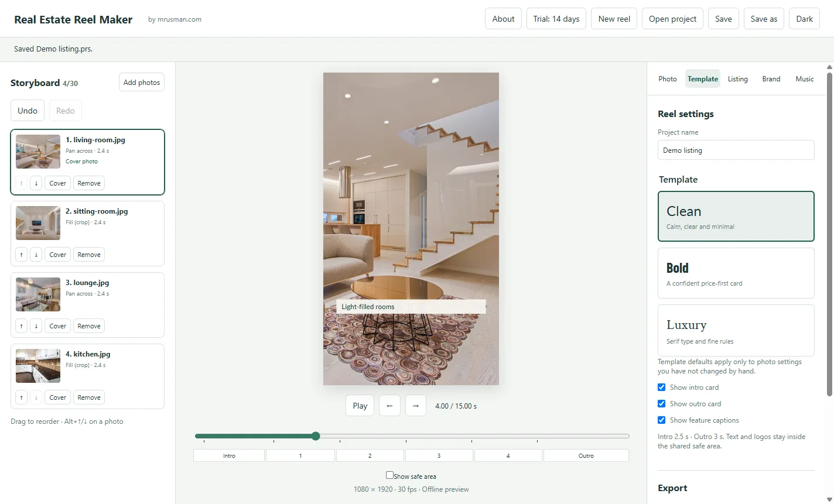Open the Listing tab

(x=738, y=79)
